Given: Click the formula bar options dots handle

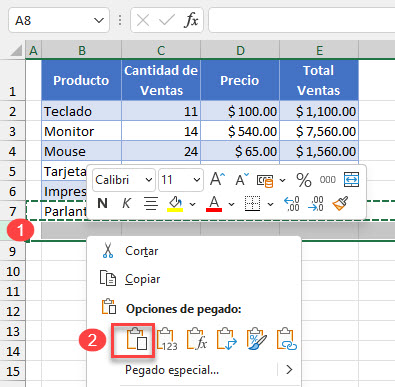Looking at the screenshot, I should point(120,21).
